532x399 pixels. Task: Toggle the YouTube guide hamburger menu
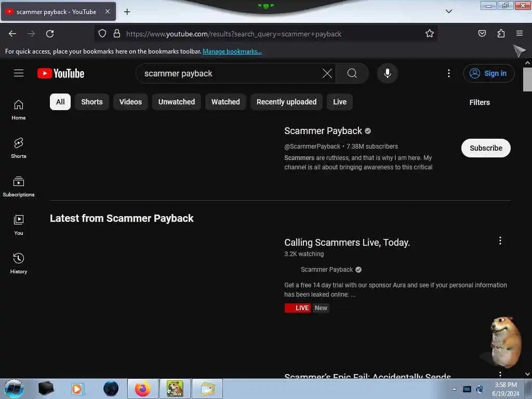point(19,73)
